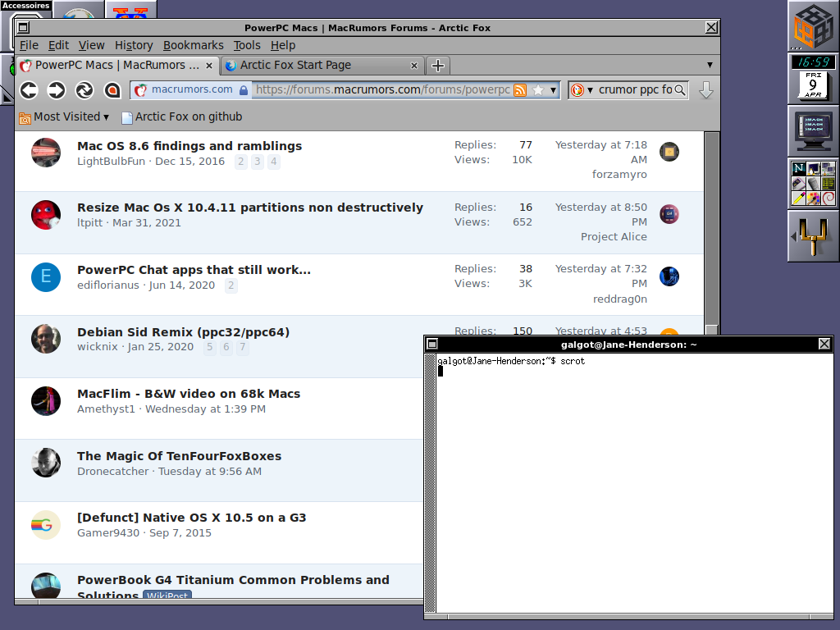Open the File menu

pyautogui.click(x=29, y=46)
